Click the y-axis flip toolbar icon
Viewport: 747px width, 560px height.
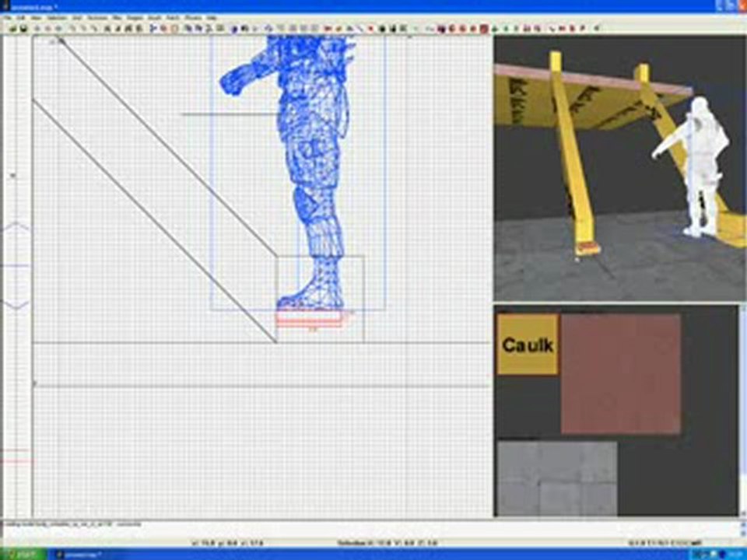click(59, 29)
